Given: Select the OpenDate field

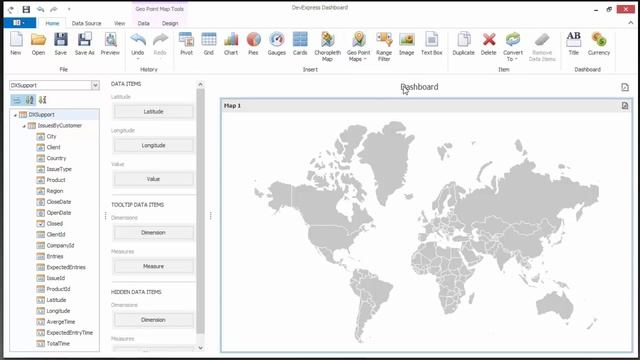Looking at the screenshot, I should coord(59,213).
